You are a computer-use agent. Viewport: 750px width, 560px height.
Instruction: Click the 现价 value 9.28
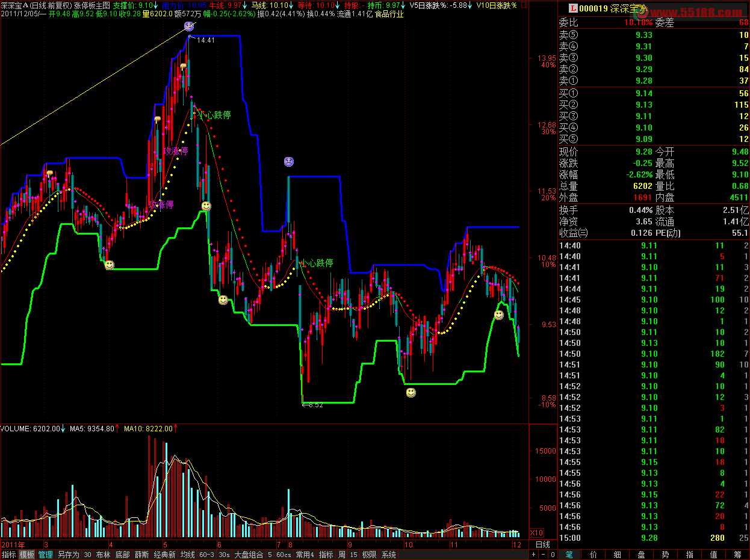(643, 152)
